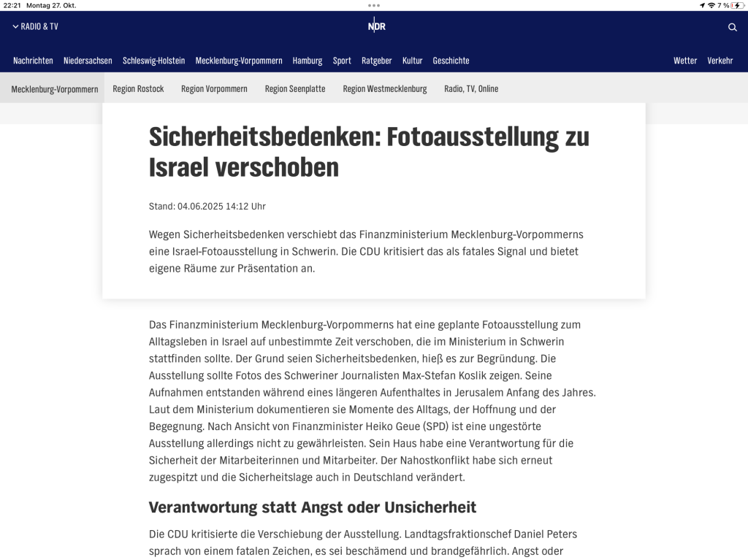Open the Sport section
The width and height of the screenshot is (748, 560).
click(x=342, y=61)
